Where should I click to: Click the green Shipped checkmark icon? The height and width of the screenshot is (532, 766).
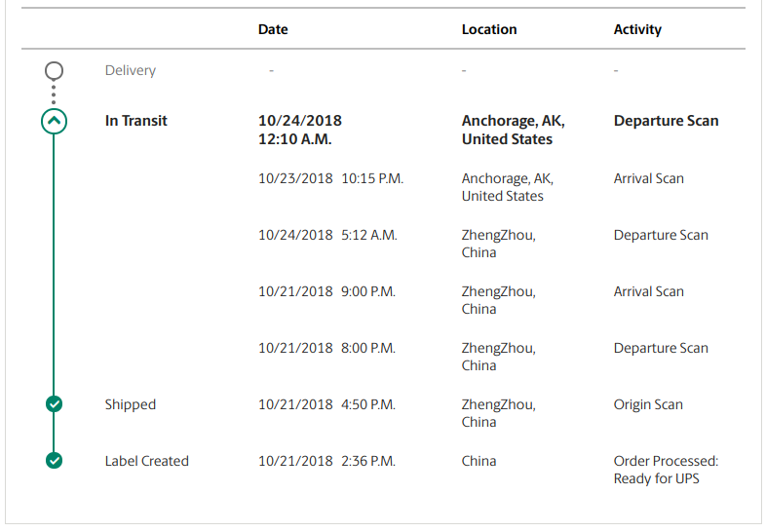54,404
